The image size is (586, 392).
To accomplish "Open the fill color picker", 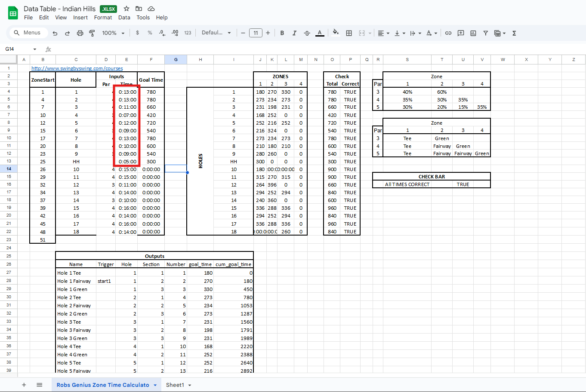I will coord(336,33).
